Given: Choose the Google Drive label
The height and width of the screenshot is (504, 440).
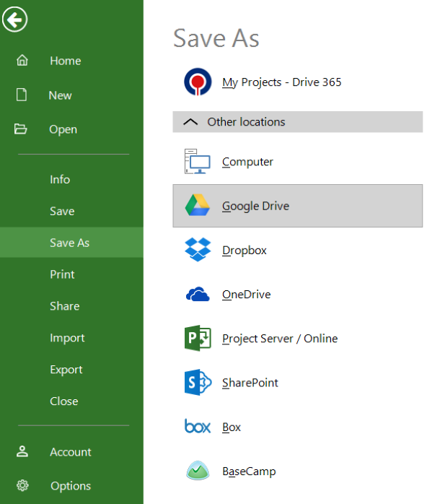Looking at the screenshot, I should 255,206.
